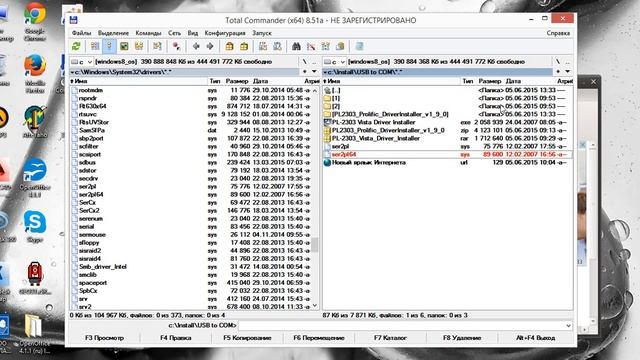Select ser2pl file in left panel
This screenshot has height=360, width=640.
click(x=191, y=187)
